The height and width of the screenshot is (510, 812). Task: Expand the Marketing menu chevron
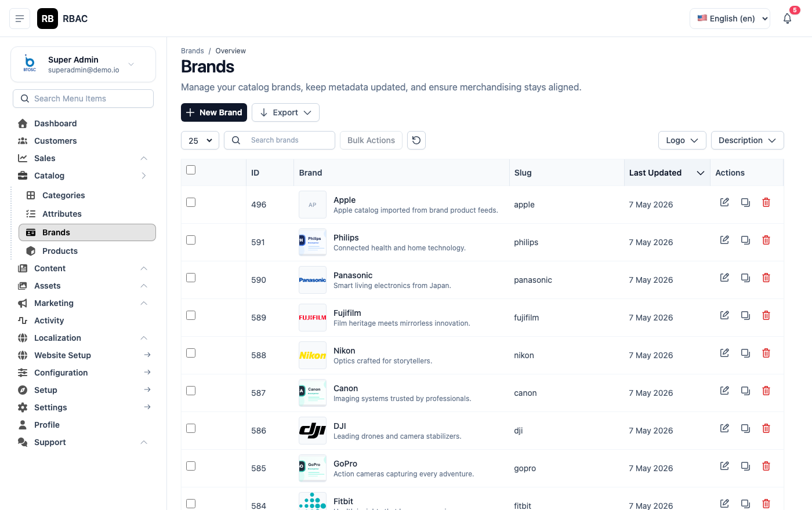point(144,303)
